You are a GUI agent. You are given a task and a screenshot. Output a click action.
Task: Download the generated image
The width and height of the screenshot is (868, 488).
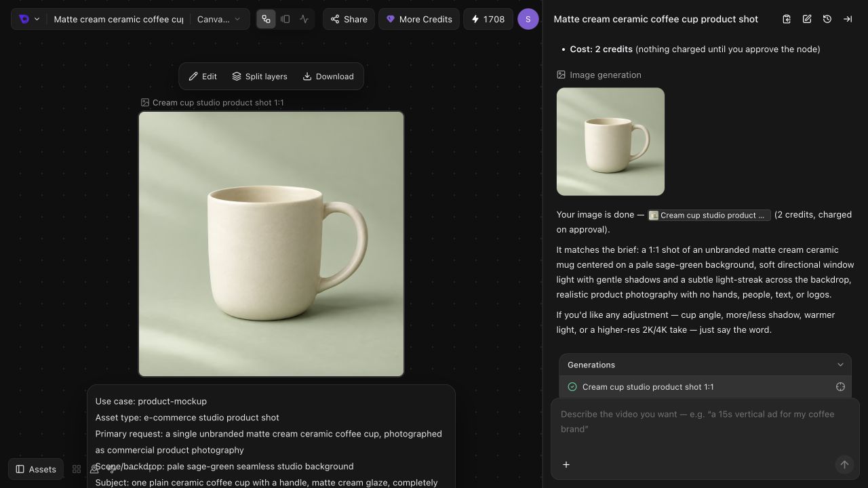pos(328,77)
